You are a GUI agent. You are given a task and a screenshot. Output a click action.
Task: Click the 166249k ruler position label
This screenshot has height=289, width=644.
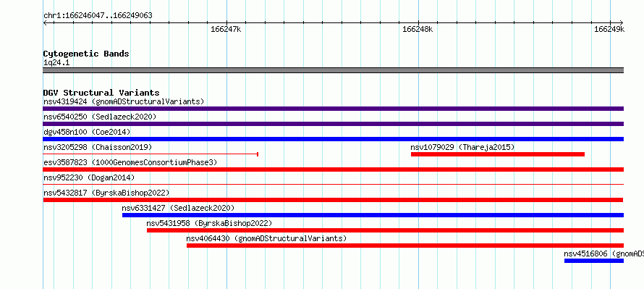[x=609, y=29]
